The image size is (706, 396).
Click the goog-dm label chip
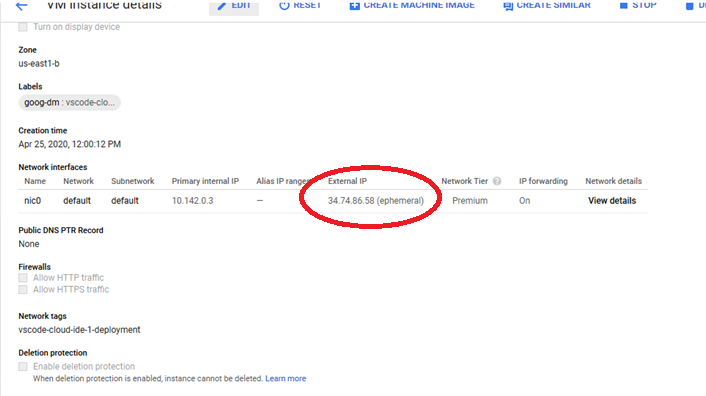69,103
